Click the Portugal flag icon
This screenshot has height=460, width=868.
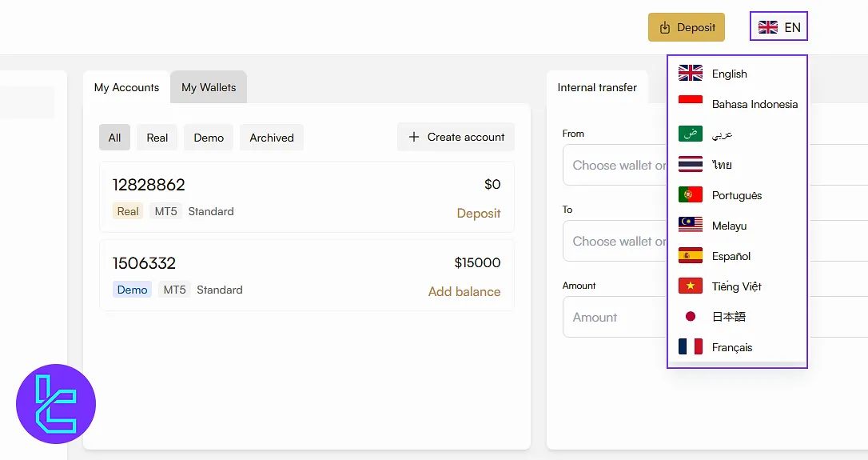pyautogui.click(x=690, y=195)
